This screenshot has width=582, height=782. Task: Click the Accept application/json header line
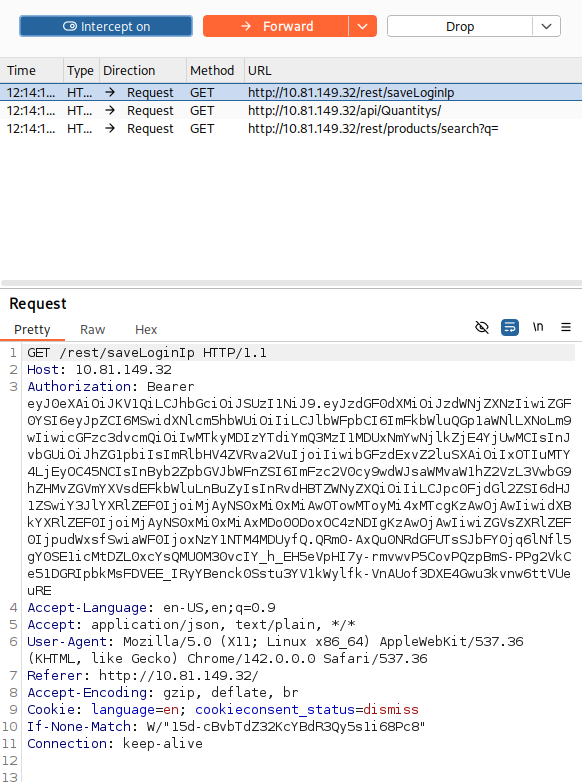pos(191,624)
